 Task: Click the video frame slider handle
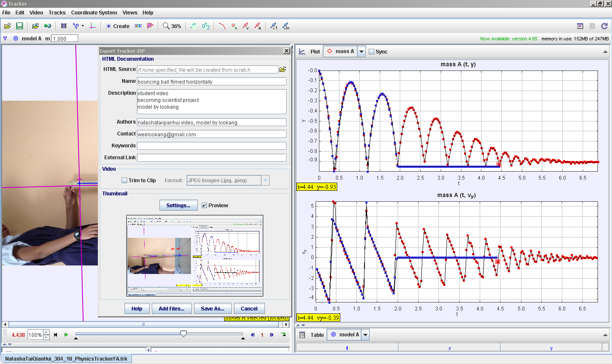click(183, 334)
